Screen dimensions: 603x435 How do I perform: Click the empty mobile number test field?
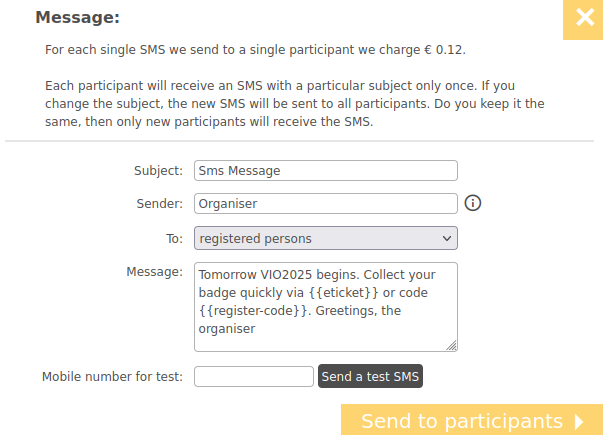pos(254,377)
